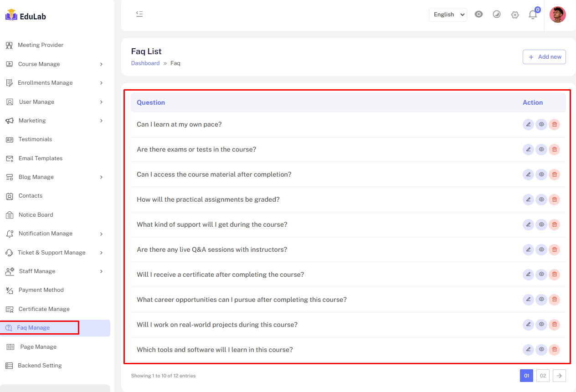576x392 pixels.
Task: Open the user profile avatar
Action: click(557, 15)
